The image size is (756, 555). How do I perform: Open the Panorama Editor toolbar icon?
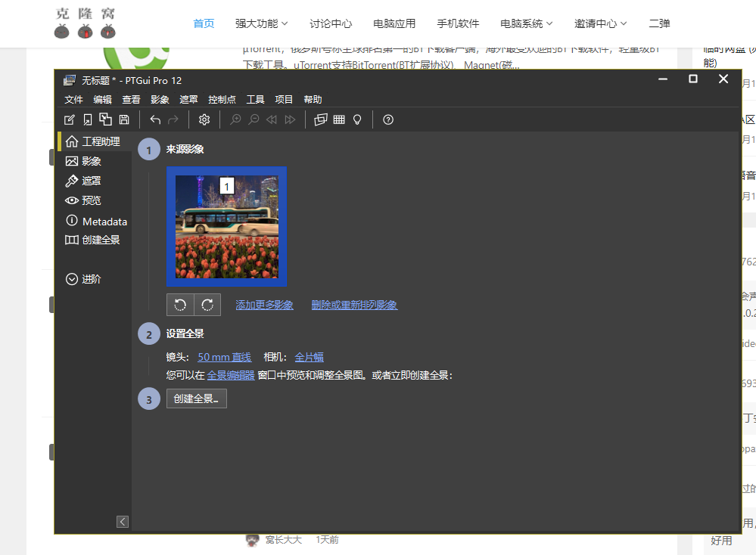pos(321,119)
